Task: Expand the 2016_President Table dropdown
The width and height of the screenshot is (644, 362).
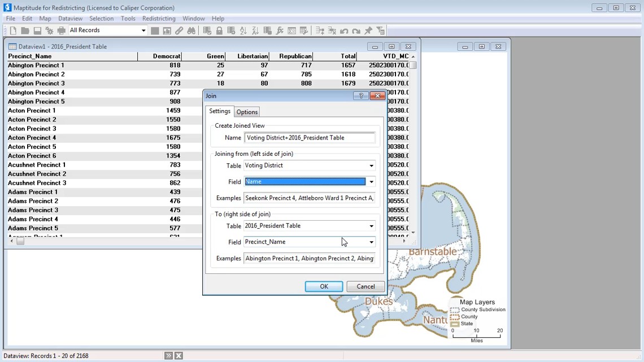Action: 371,226
